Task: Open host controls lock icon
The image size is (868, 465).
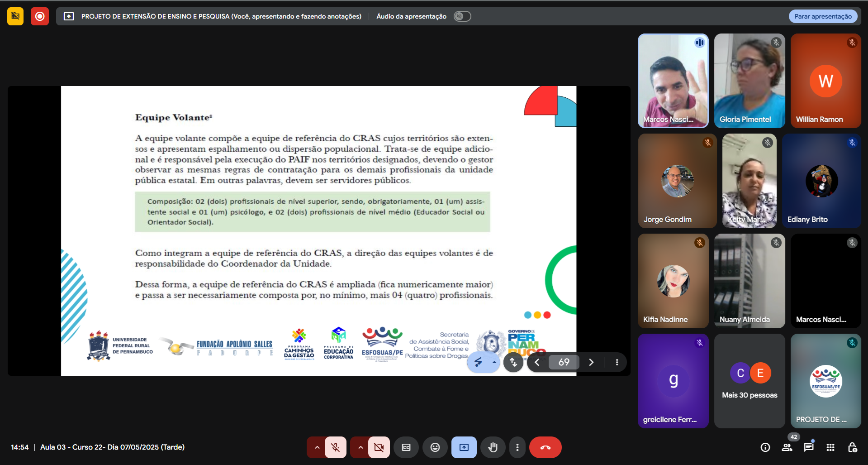Action: [852, 447]
